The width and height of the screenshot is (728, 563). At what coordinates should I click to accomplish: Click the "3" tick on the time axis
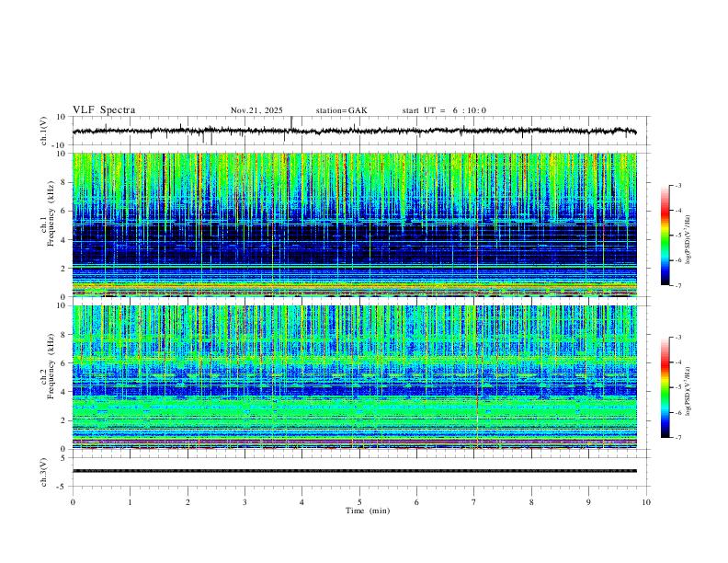pos(245,502)
